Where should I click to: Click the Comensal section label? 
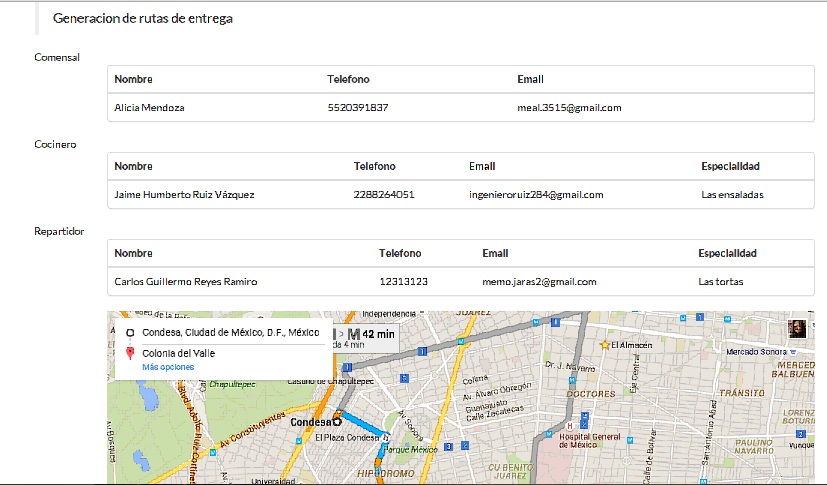57,57
